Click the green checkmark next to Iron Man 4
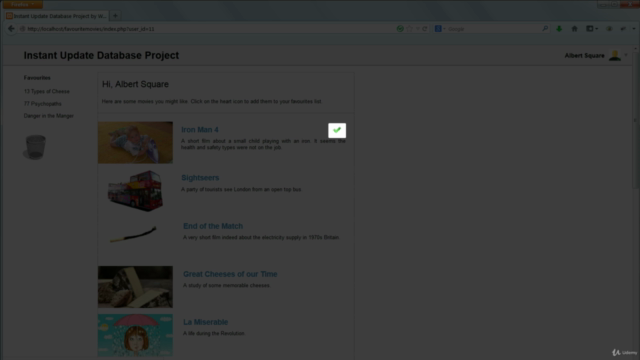Viewport: 640px width, 360px height. tap(337, 130)
